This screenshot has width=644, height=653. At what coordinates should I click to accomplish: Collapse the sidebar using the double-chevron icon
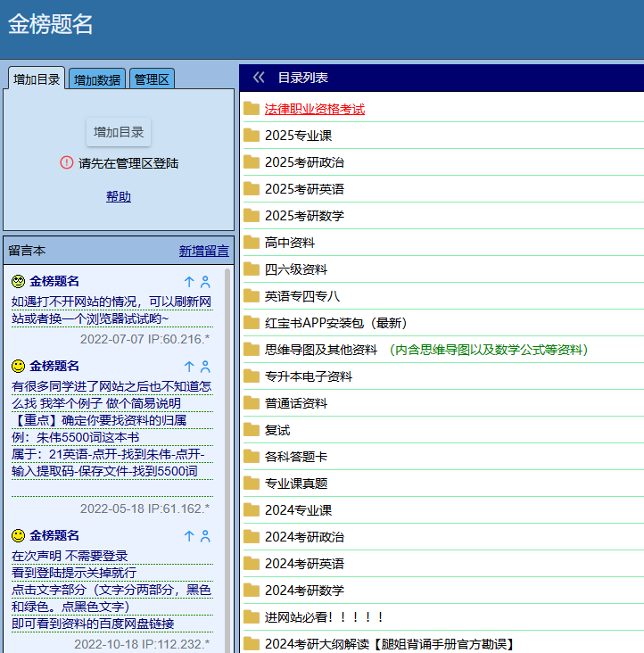tap(259, 78)
